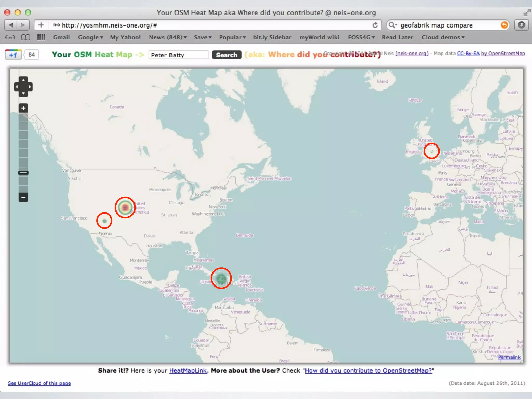Open Top Sites grid icon
This screenshot has width=532, height=399.
click(x=41, y=37)
